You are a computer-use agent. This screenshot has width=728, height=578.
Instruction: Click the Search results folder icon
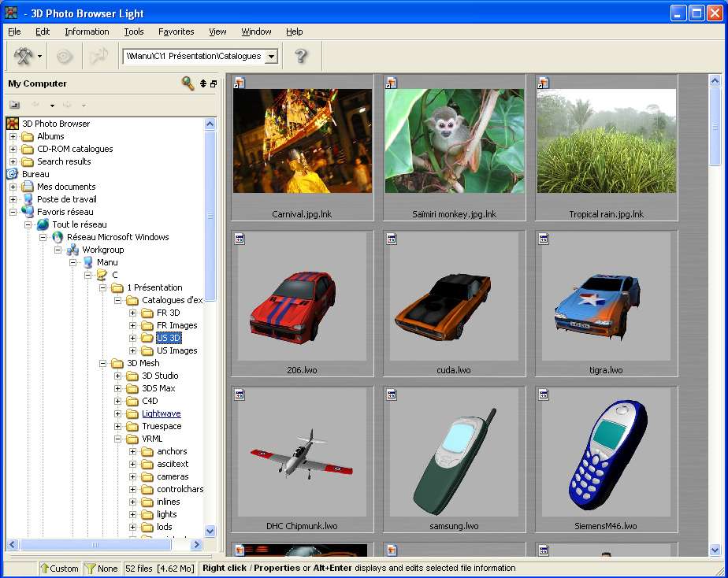[x=28, y=161]
